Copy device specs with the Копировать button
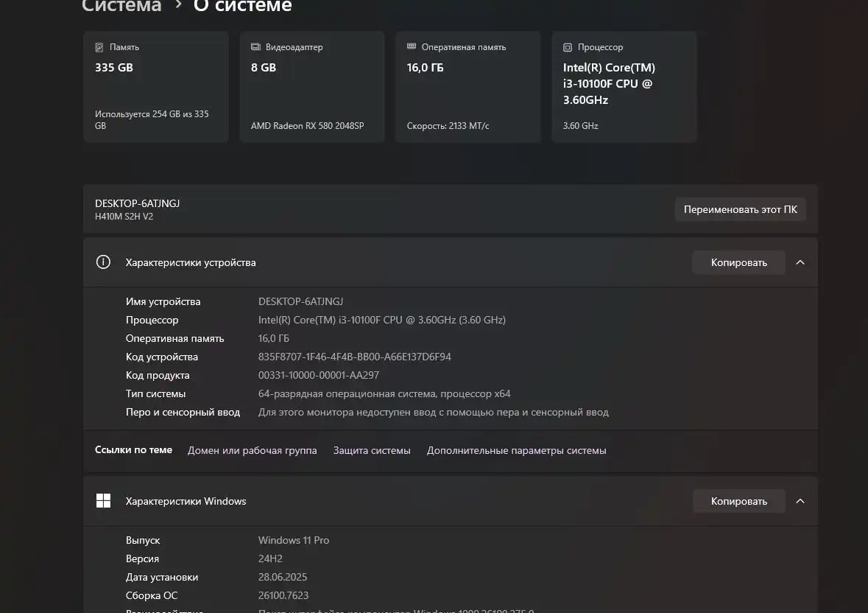 738,262
